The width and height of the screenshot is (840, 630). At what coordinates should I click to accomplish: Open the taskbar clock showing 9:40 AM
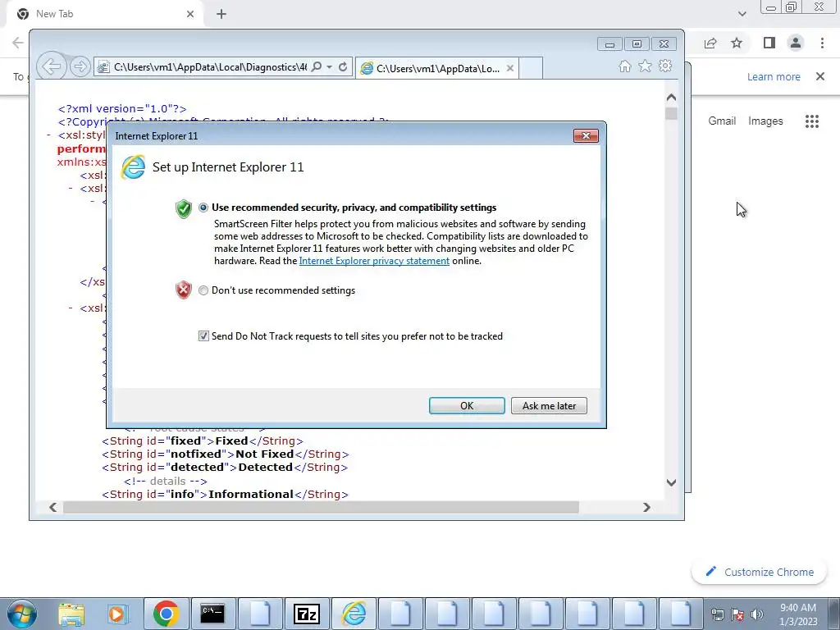[x=798, y=614]
